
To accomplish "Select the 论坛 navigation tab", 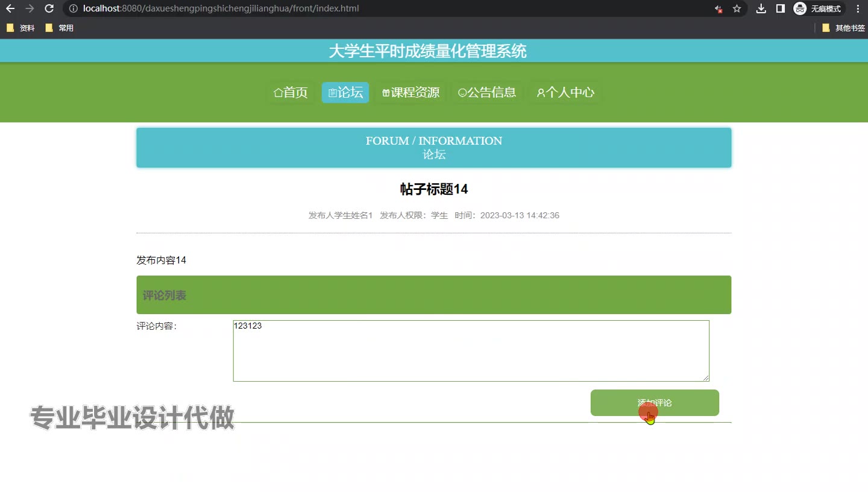I will [345, 92].
